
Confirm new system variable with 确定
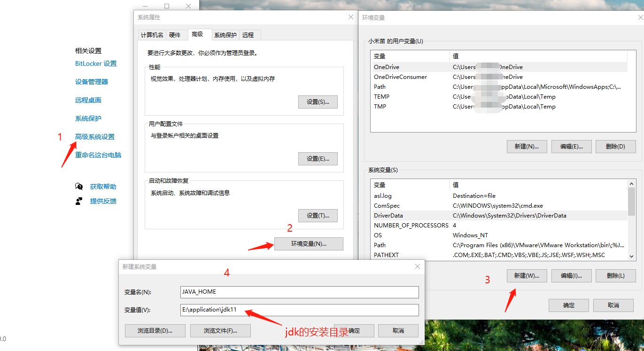(x=354, y=330)
